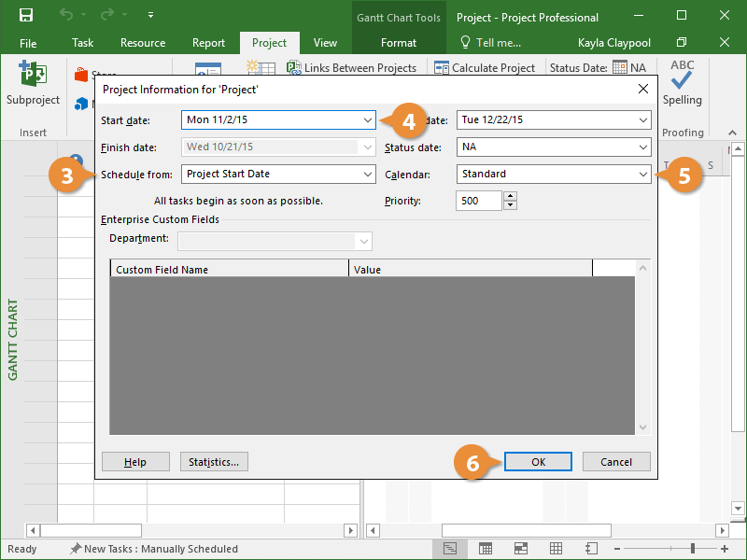Expand the Calendar dropdown

(x=642, y=174)
